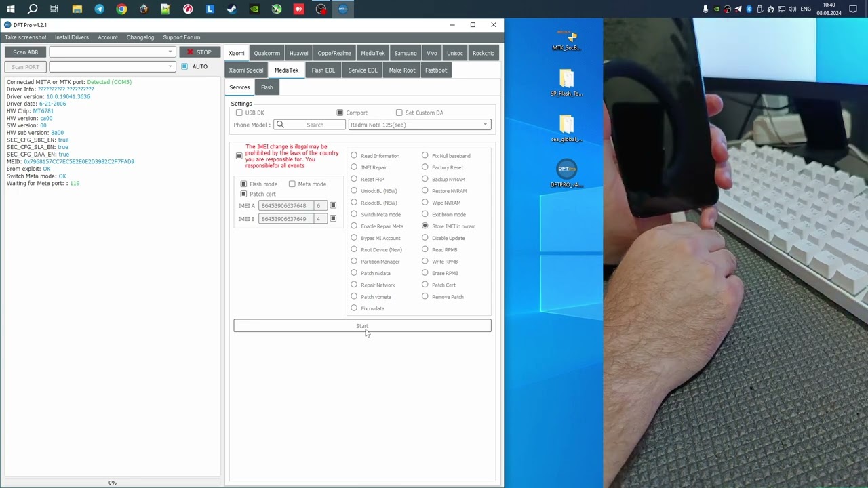This screenshot has width=868, height=488.
Task: Switch to Samsung tab
Action: click(x=406, y=53)
